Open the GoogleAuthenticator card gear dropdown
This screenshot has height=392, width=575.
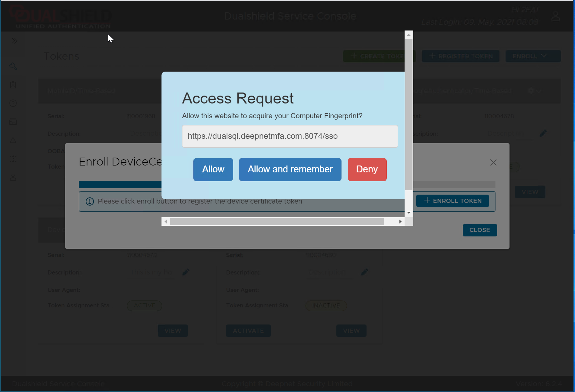[x=535, y=91]
